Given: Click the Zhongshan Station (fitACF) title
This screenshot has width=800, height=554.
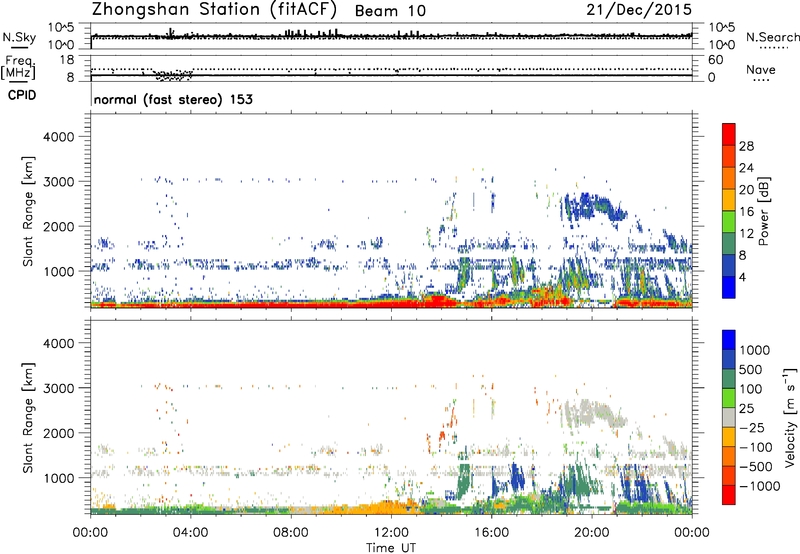Looking at the screenshot, I should [x=214, y=9].
